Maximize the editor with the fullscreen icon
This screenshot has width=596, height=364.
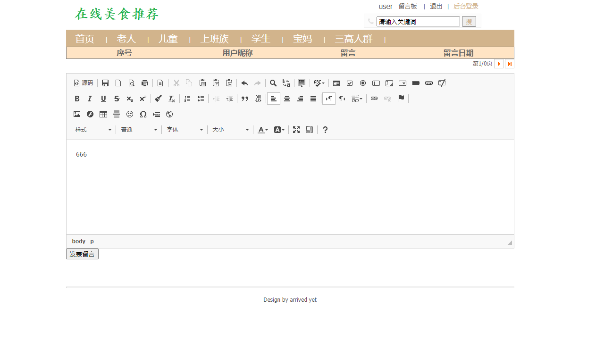296,129
